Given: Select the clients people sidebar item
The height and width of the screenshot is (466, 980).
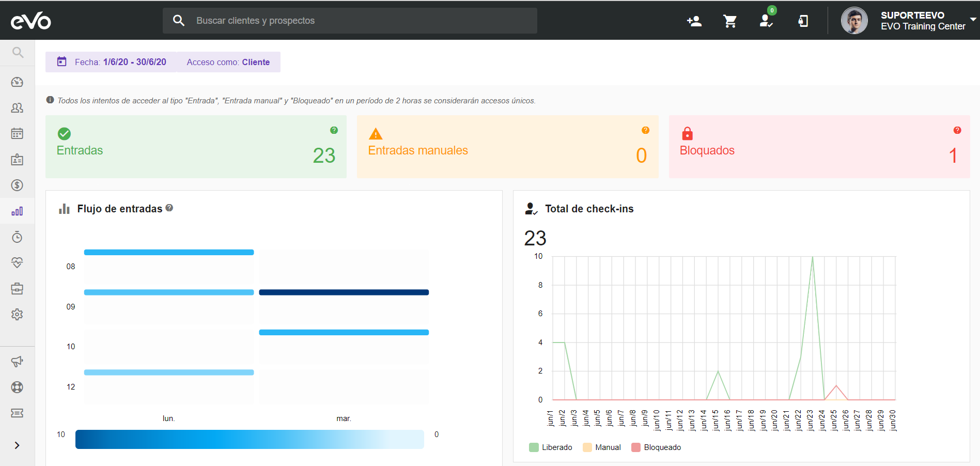Looking at the screenshot, I should tap(17, 108).
